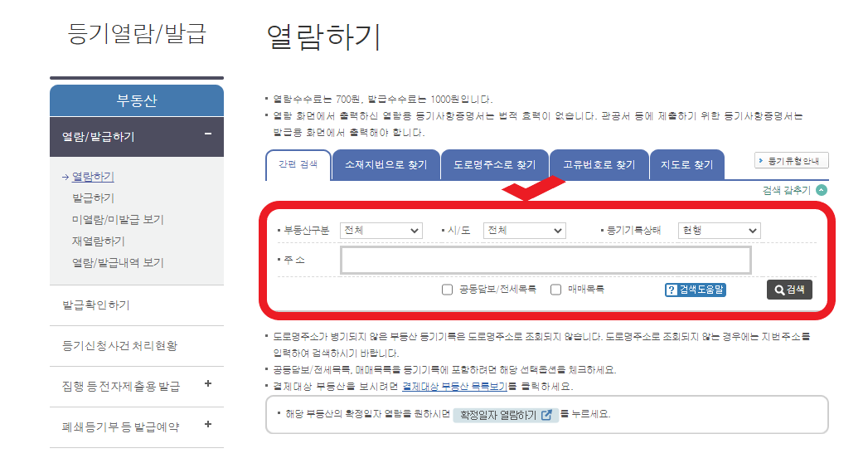The width and height of the screenshot is (868, 468).
Task: Expand 폐쇄등기부 등 발급예약 plus icon
Action: (208, 424)
